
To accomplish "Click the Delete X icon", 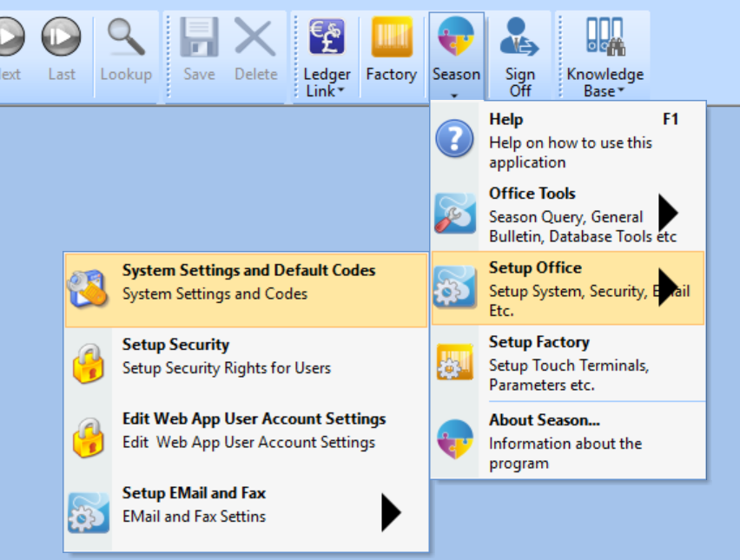I will 255,36.
